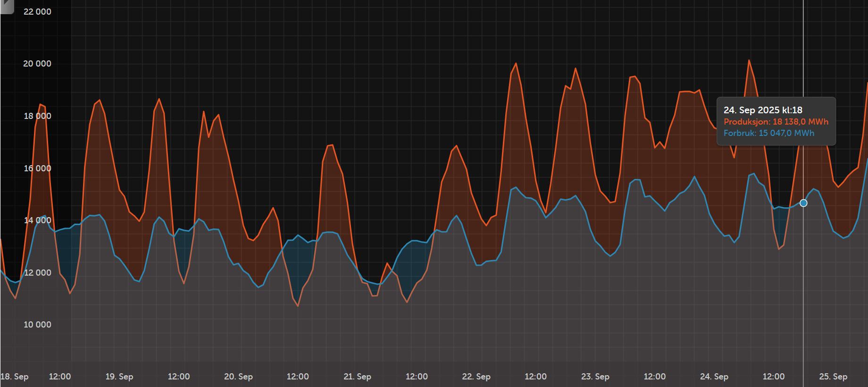
Task: Click 'Forbruk: 15 047,0 MWh' in tooltip
Action: (x=769, y=133)
